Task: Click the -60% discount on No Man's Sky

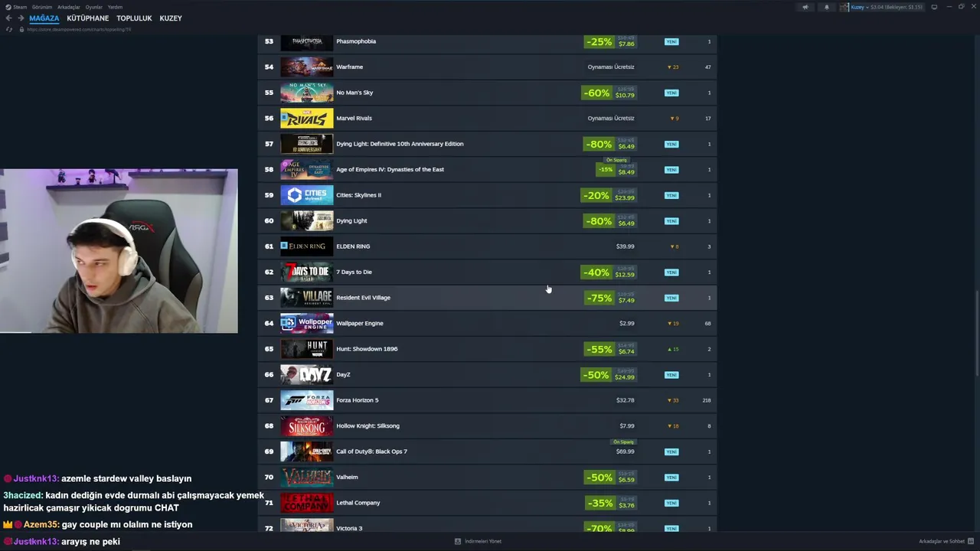Action: click(x=596, y=93)
